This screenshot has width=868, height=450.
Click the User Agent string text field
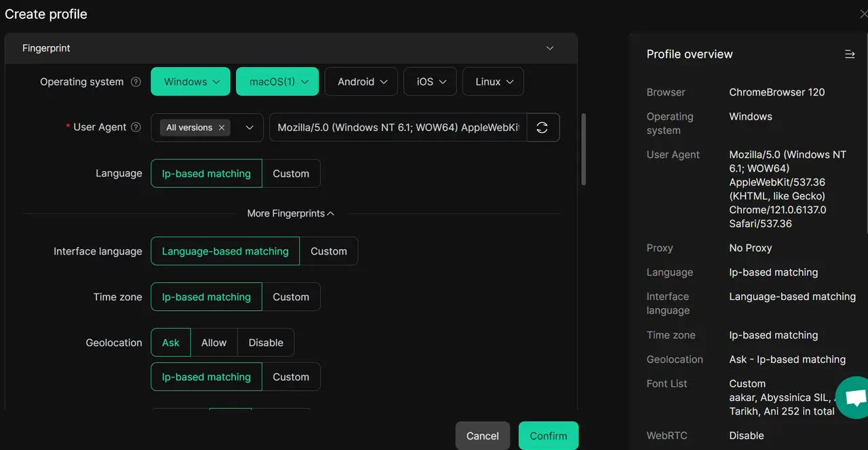398,128
